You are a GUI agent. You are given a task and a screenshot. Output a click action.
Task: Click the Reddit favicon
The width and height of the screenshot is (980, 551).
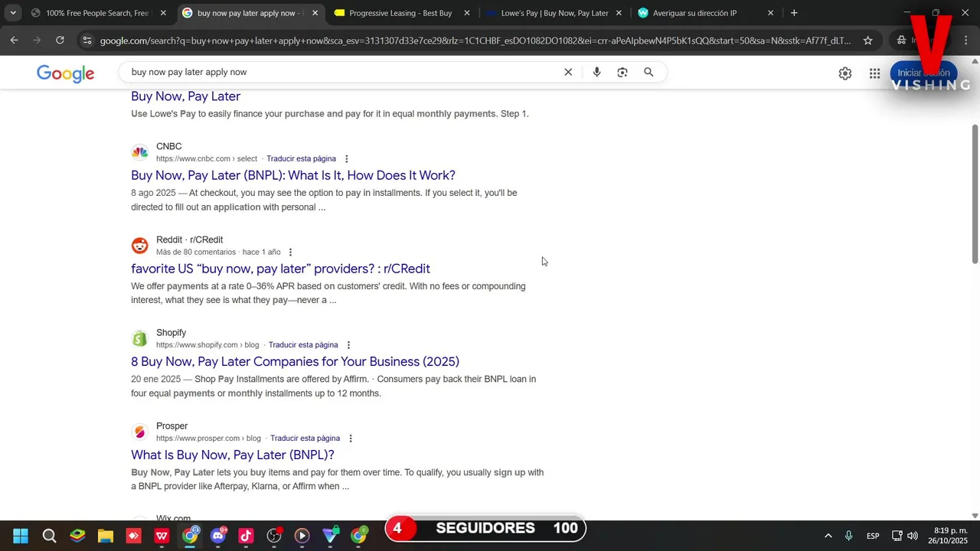point(139,246)
